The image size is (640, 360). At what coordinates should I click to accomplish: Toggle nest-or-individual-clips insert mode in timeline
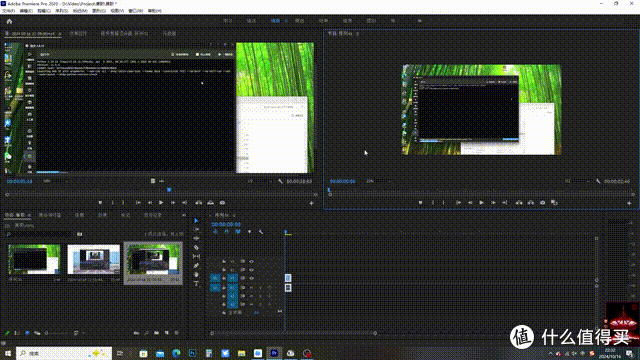[x=215, y=232]
